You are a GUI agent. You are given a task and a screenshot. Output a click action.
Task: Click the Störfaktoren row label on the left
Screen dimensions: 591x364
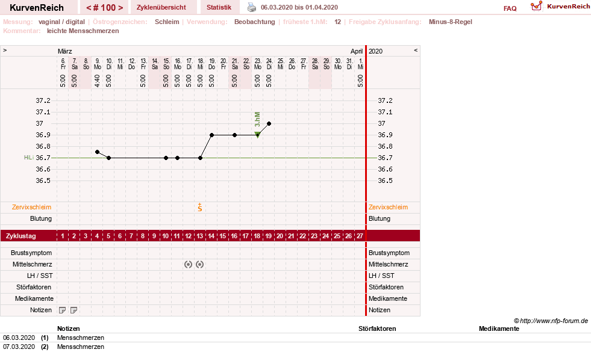click(34, 287)
